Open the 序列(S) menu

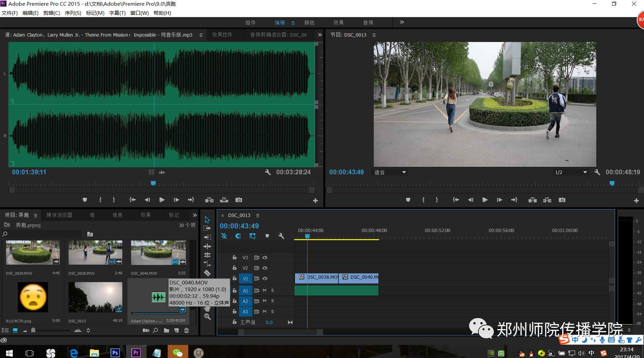[x=73, y=13]
